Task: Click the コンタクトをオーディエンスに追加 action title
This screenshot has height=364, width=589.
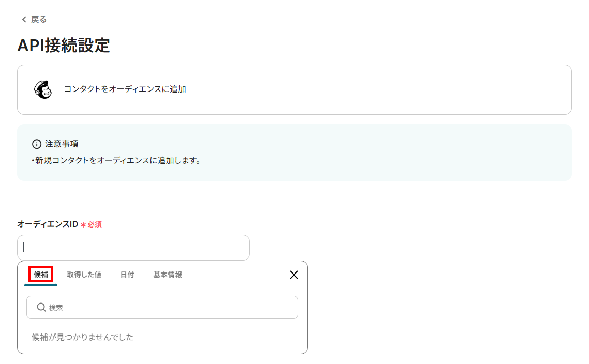Action: [125, 89]
